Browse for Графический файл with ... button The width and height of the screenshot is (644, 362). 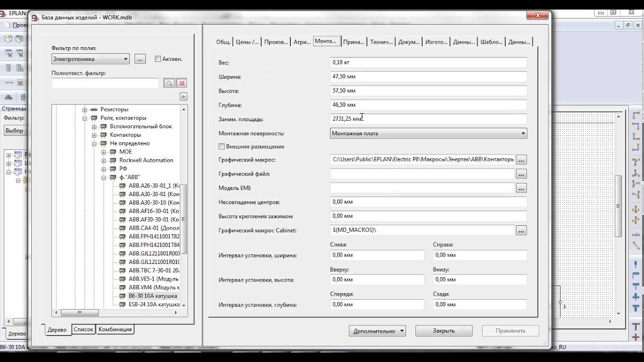(x=521, y=174)
